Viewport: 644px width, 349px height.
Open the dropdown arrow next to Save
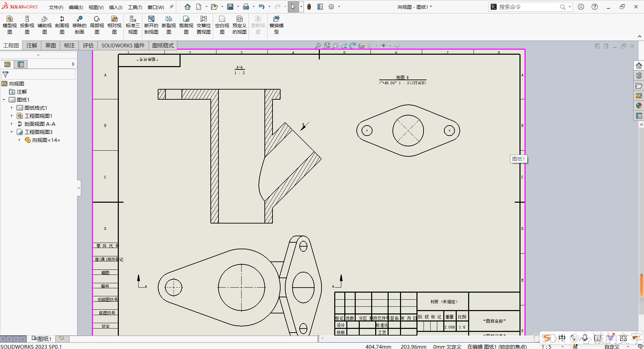[x=238, y=7]
